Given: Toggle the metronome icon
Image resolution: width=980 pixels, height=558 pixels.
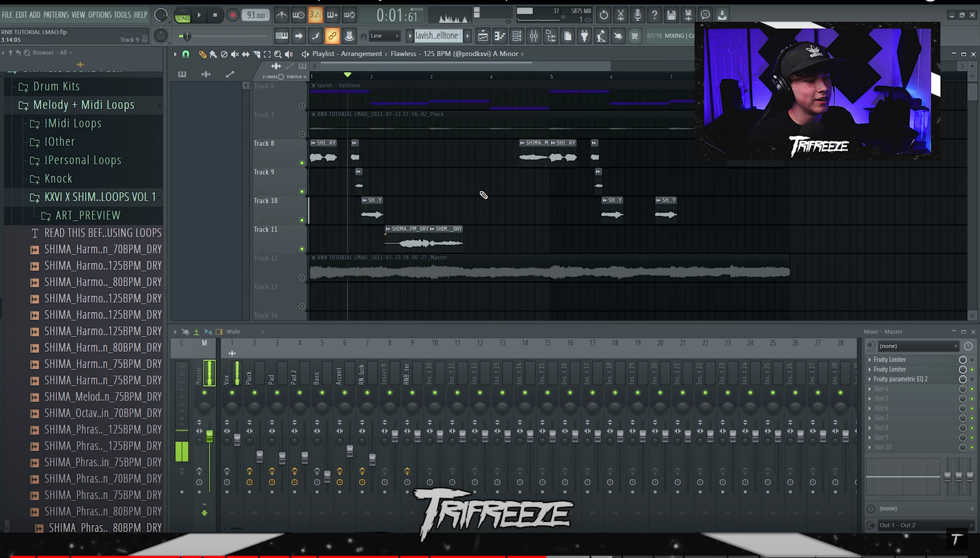Looking at the screenshot, I should [x=281, y=15].
